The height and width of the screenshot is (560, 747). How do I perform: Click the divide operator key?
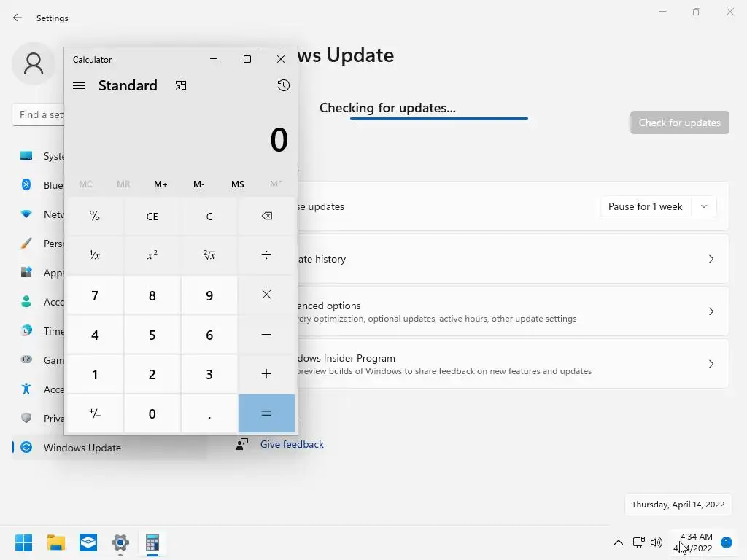point(266,256)
